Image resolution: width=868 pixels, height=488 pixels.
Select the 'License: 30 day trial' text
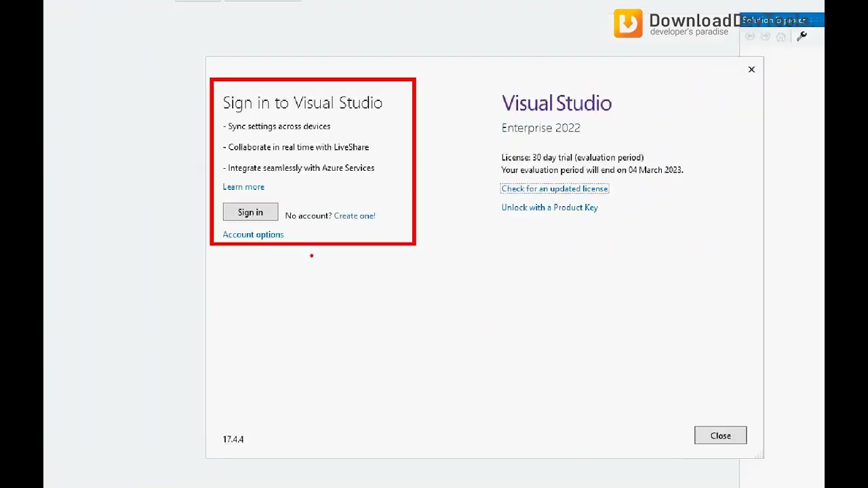pos(572,157)
